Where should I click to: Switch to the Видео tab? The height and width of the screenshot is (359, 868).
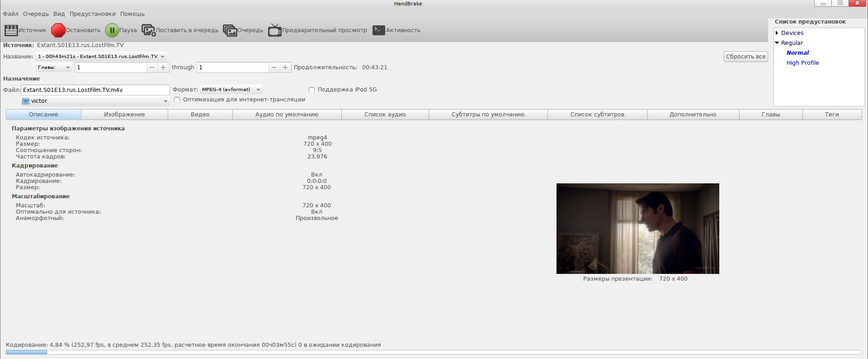tap(200, 115)
